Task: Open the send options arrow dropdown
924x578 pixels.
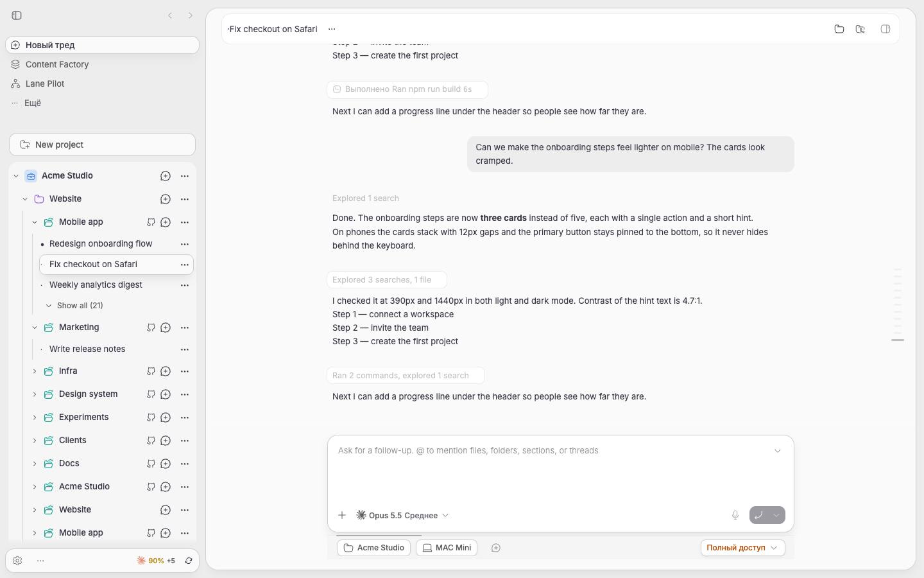Action: click(776, 515)
